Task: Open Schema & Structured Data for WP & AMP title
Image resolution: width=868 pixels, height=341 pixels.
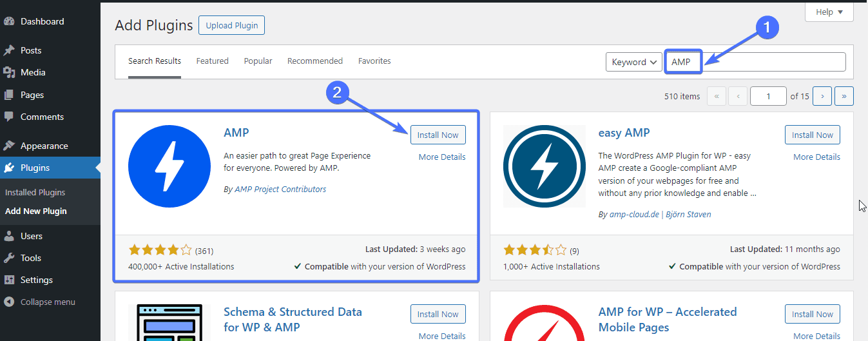Action: click(x=293, y=320)
